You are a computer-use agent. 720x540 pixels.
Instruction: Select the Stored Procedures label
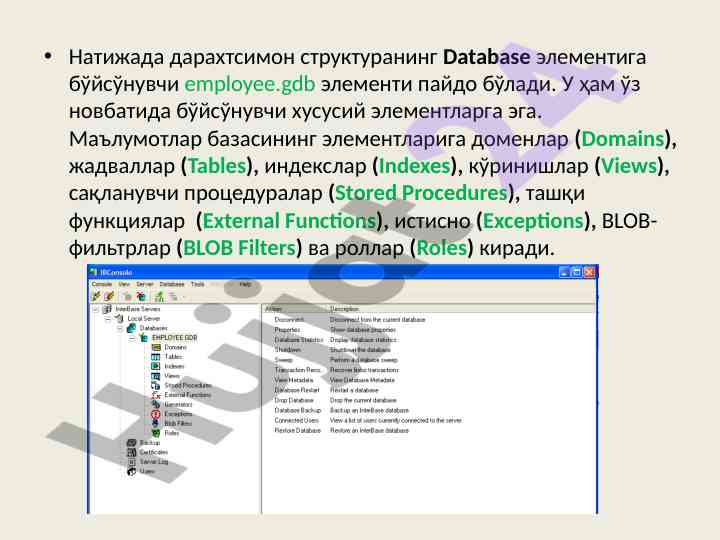tap(188, 385)
